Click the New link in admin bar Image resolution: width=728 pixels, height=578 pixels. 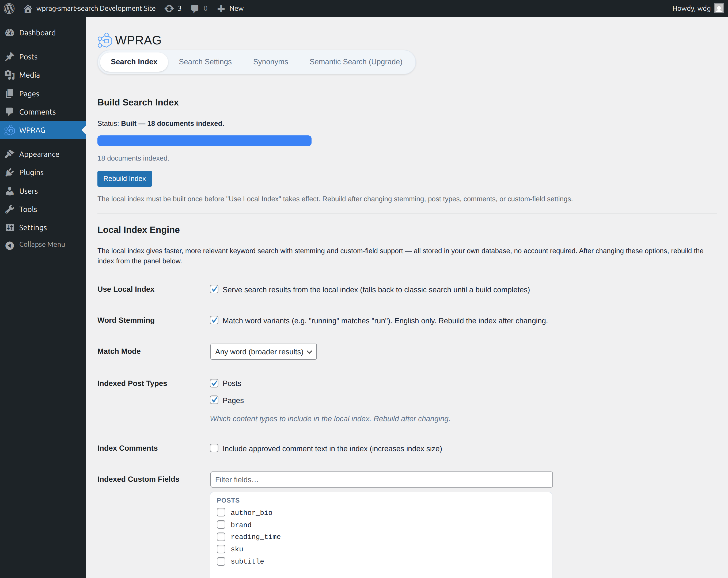[x=236, y=9]
